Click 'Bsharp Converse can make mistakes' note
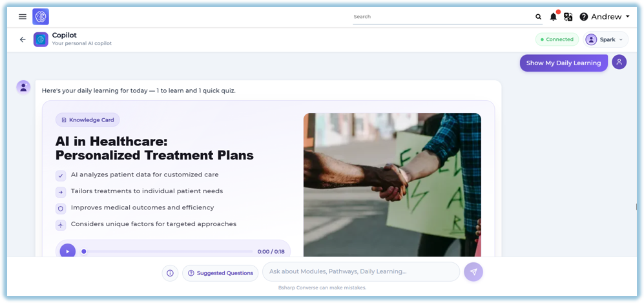This screenshot has width=644, height=303. click(x=322, y=287)
